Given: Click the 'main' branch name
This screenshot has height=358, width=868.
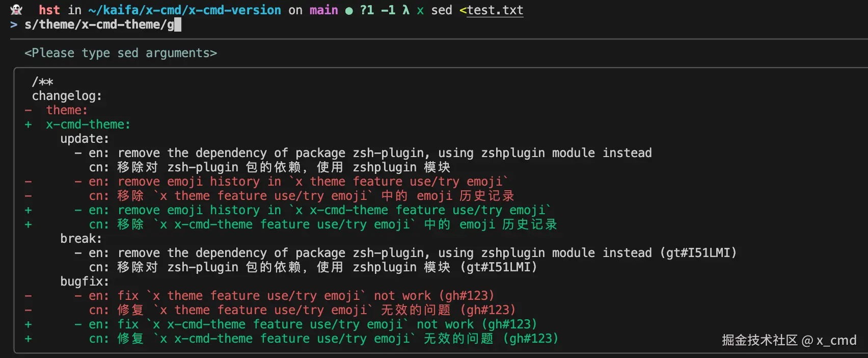Looking at the screenshot, I should pos(323,10).
